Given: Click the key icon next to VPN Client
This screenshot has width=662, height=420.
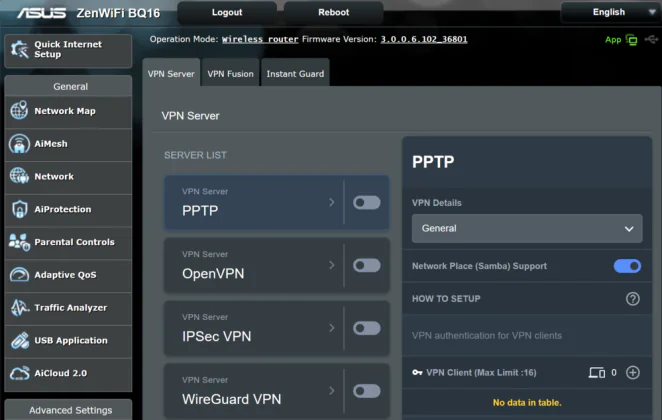Looking at the screenshot, I should [x=417, y=373].
